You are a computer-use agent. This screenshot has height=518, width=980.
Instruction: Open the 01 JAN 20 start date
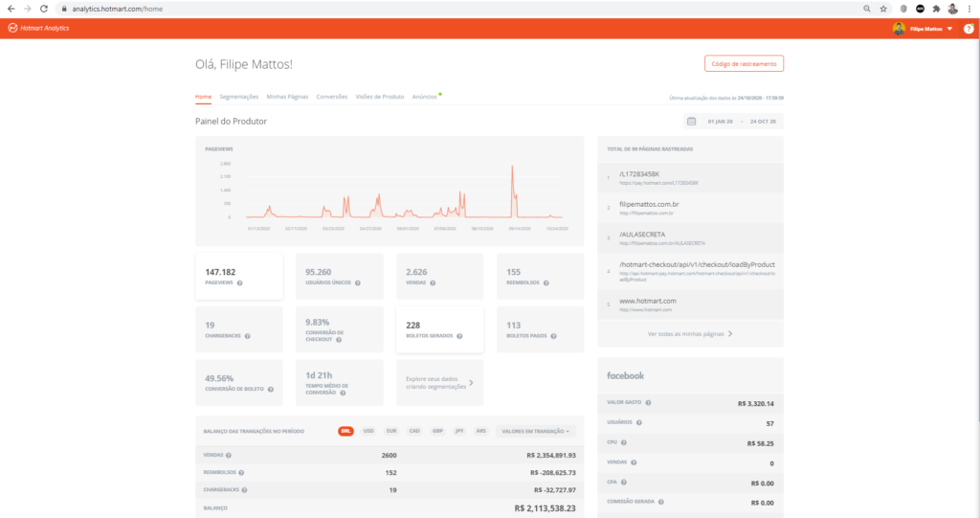point(720,122)
